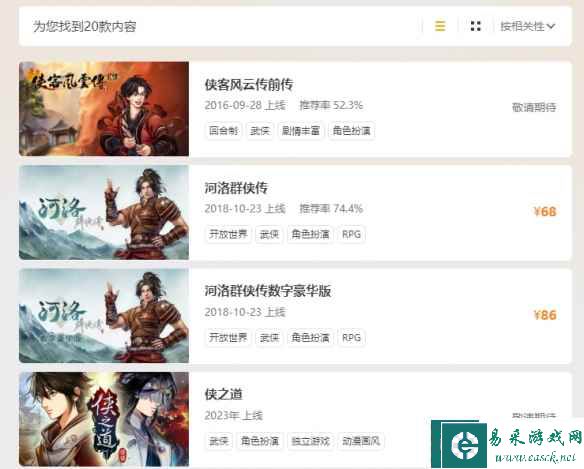The image size is (584, 469).
Task: Open the 按相关性 sort dropdown
Action: [x=527, y=26]
